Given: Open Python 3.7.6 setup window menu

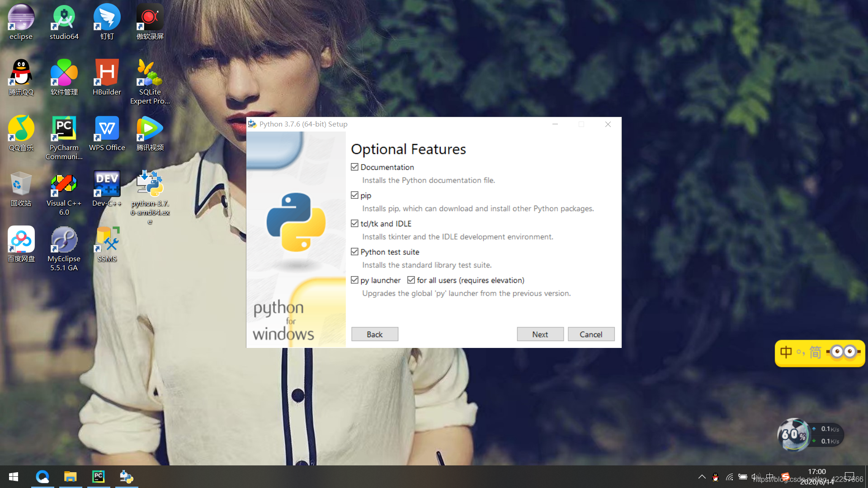Looking at the screenshot, I should click(x=253, y=124).
